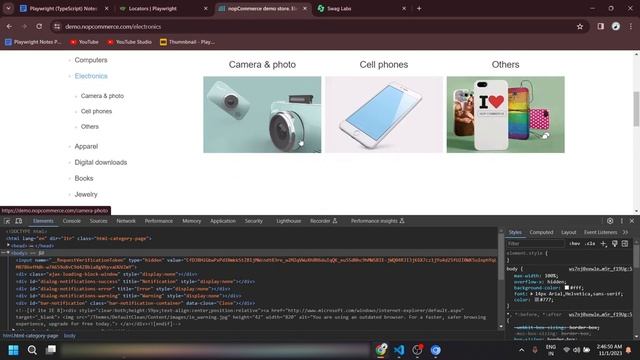Image resolution: width=640 pixels, height=360 pixels.
Task: Open Cell phones sidebar sublink
Action: (x=96, y=111)
